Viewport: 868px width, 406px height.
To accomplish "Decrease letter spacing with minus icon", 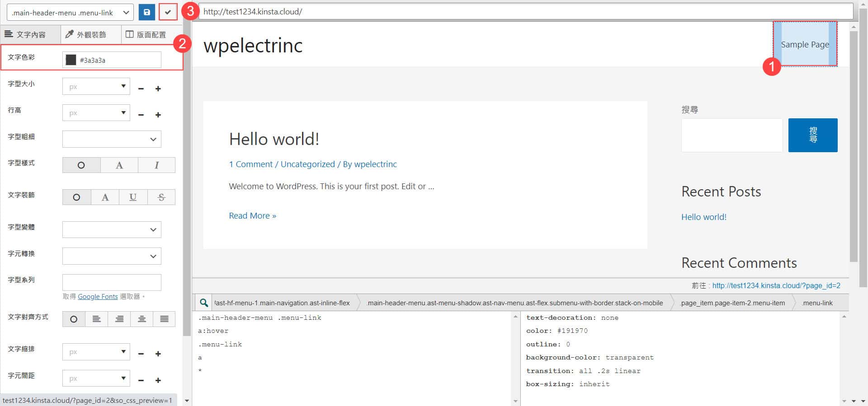I will [x=141, y=380].
